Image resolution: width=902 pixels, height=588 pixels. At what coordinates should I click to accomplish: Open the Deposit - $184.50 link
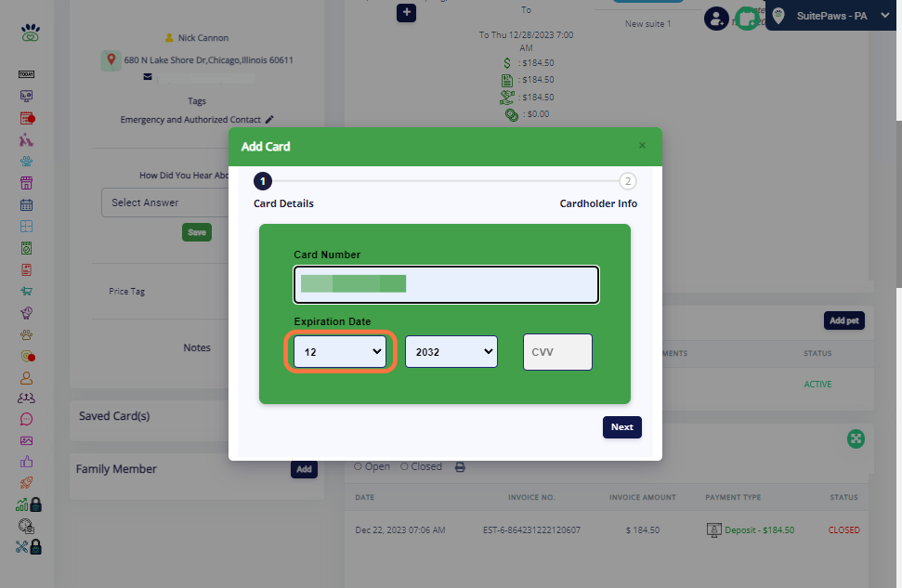pyautogui.click(x=759, y=529)
